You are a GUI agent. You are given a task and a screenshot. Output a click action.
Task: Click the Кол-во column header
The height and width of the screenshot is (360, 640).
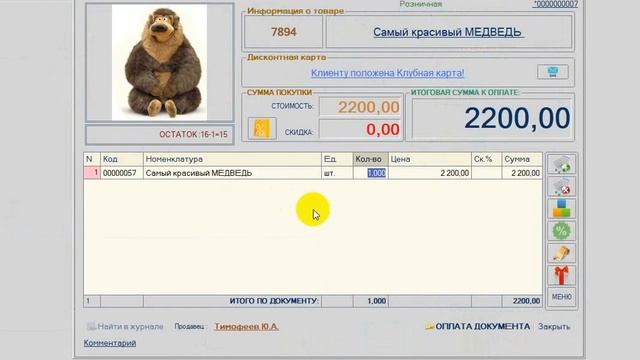coord(371,159)
